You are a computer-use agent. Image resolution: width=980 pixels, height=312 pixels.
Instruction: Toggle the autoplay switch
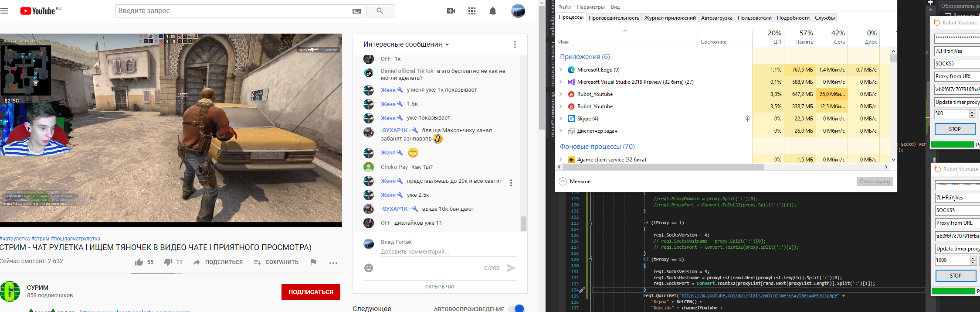[516, 309]
